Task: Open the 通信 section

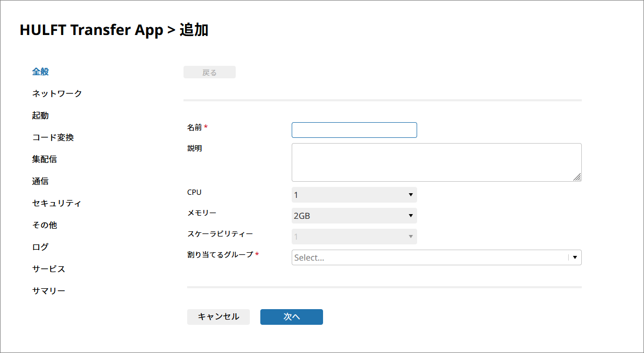Action: (40, 181)
